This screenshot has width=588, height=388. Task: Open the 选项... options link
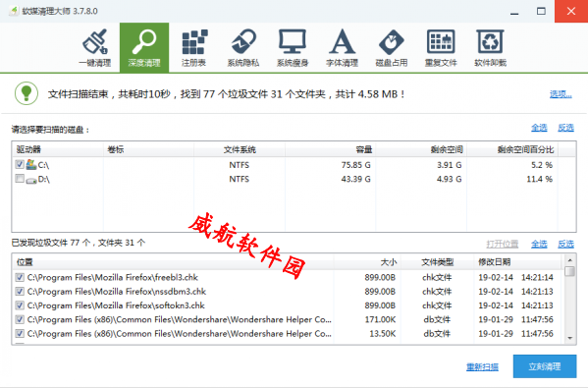561,94
